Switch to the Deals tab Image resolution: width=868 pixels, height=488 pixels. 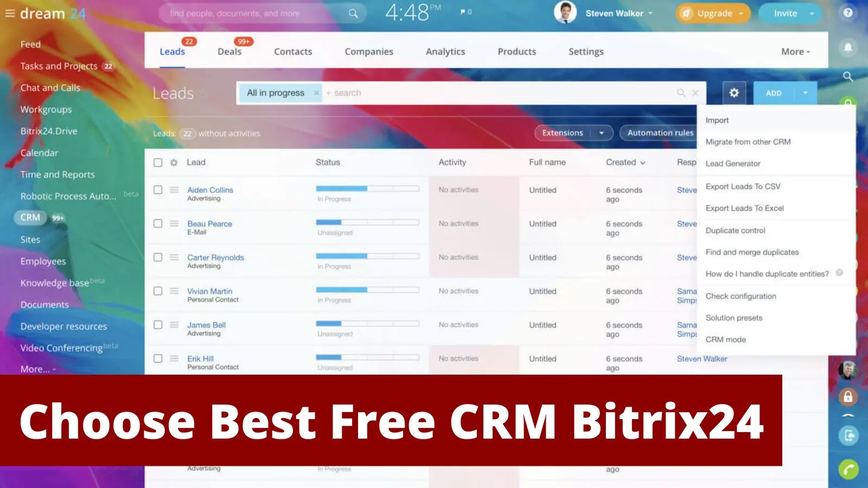[229, 52]
